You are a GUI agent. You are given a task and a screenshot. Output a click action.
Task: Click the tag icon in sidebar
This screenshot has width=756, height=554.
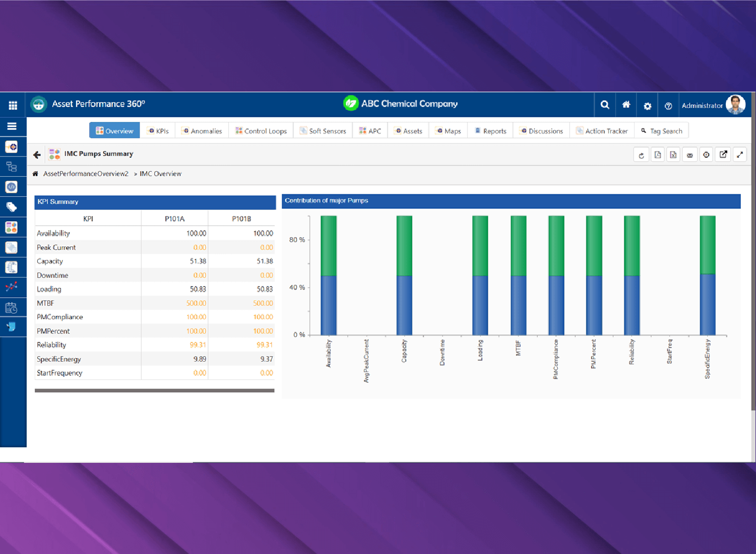pyautogui.click(x=12, y=207)
